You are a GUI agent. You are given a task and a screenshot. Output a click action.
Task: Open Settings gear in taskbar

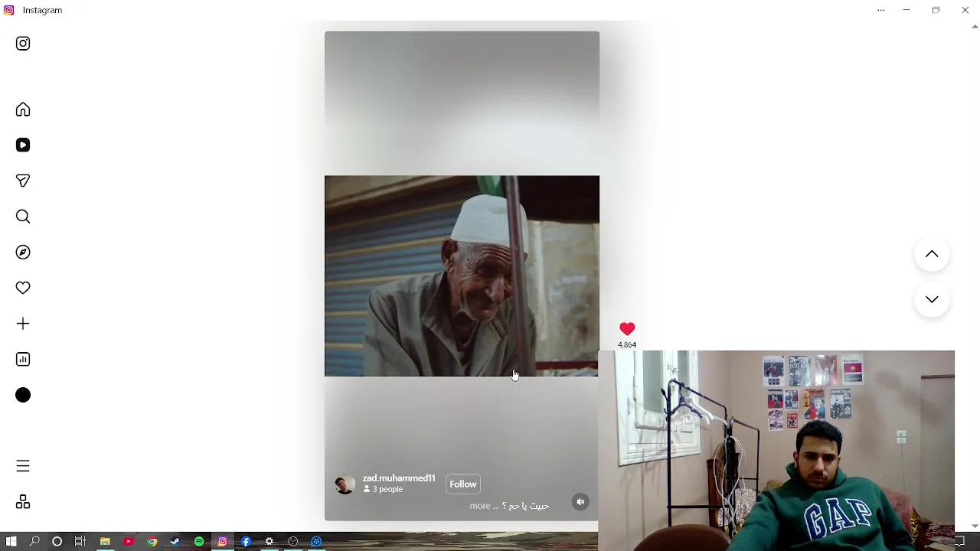[x=269, y=542]
